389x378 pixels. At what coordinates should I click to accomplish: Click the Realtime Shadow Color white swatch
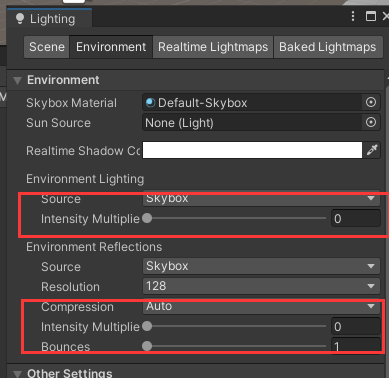pyautogui.click(x=252, y=150)
